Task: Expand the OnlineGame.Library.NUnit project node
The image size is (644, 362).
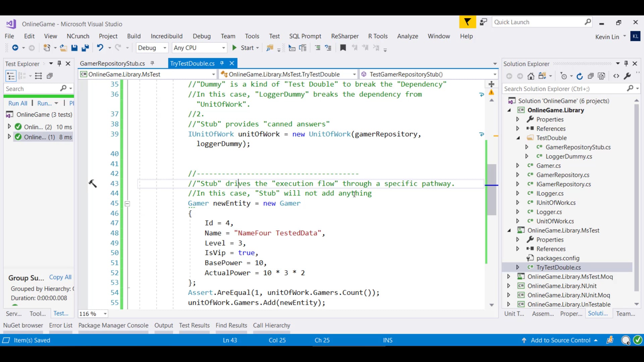Action: tap(508, 286)
